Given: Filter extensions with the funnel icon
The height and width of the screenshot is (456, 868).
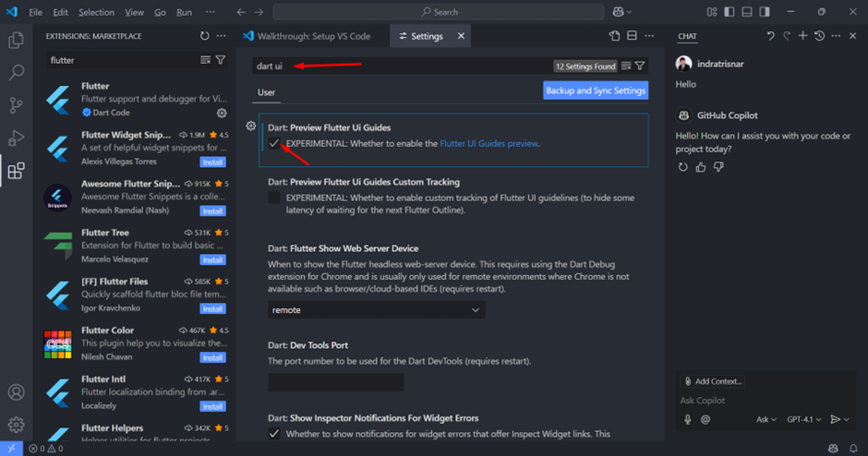Looking at the screenshot, I should point(221,60).
